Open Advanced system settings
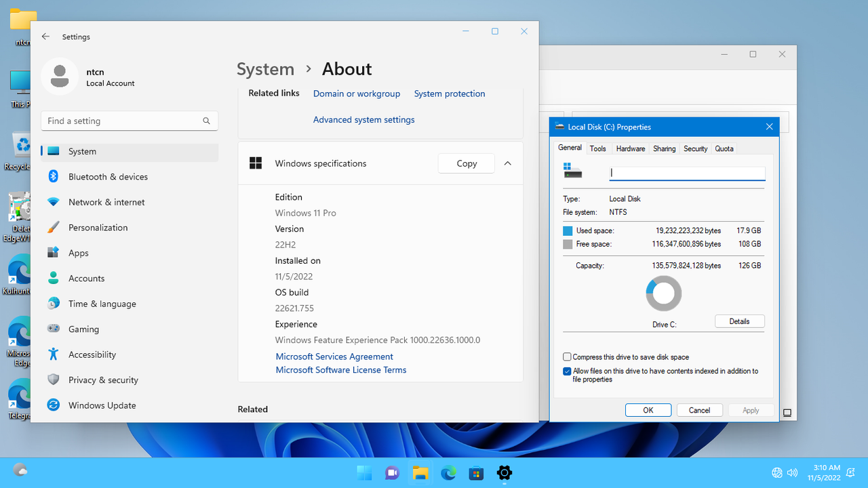The width and height of the screenshot is (868, 488). tap(364, 119)
